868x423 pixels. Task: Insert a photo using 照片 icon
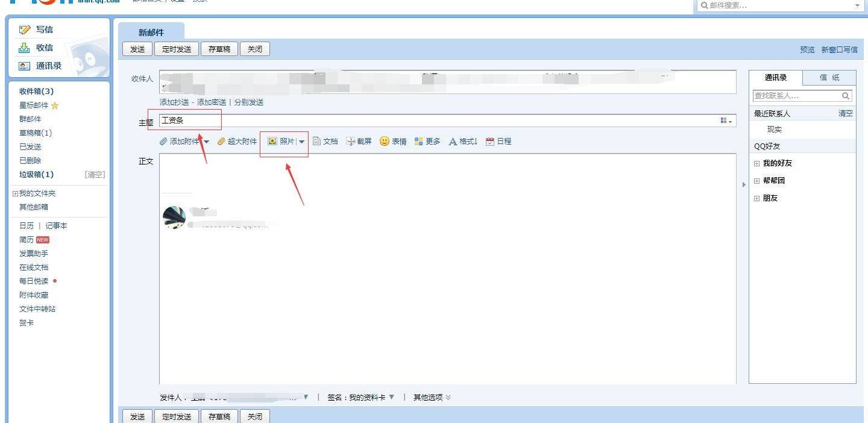click(x=272, y=141)
